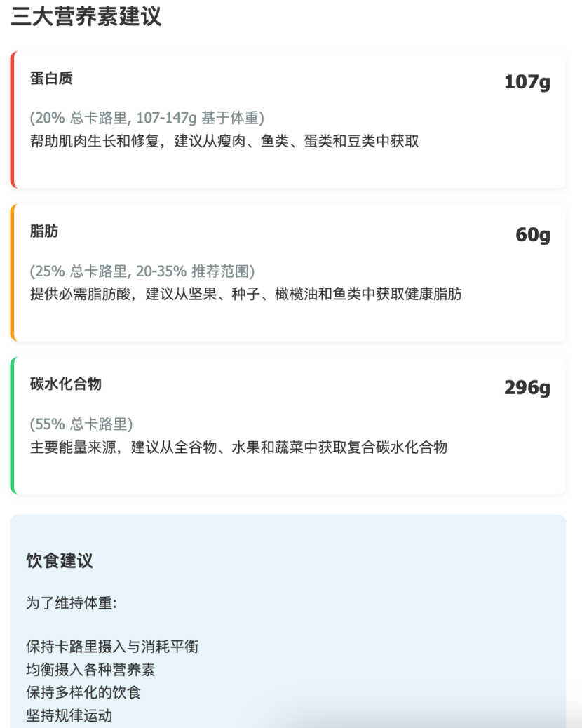Click the red accent bar of the protein card
This screenshot has height=728, width=582.
[13, 119]
